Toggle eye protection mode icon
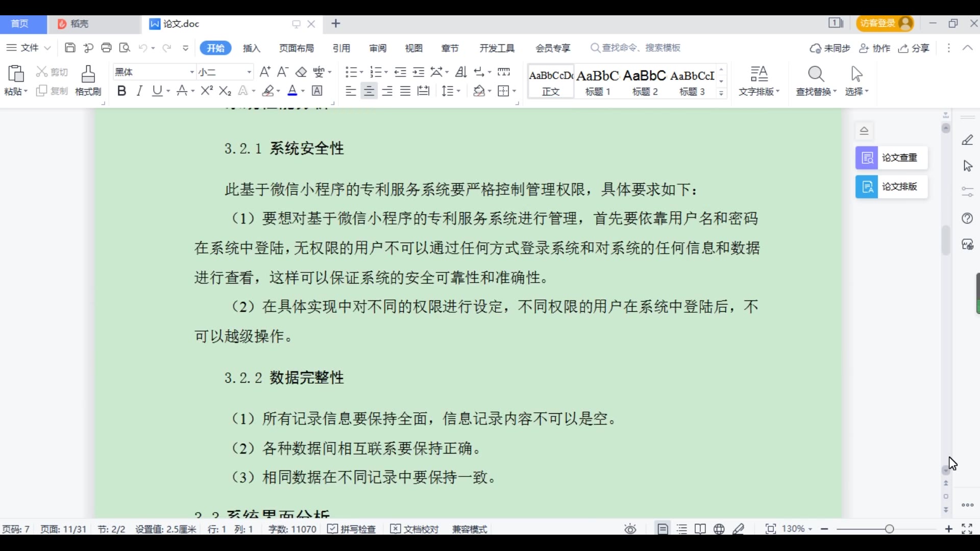 (x=630, y=529)
